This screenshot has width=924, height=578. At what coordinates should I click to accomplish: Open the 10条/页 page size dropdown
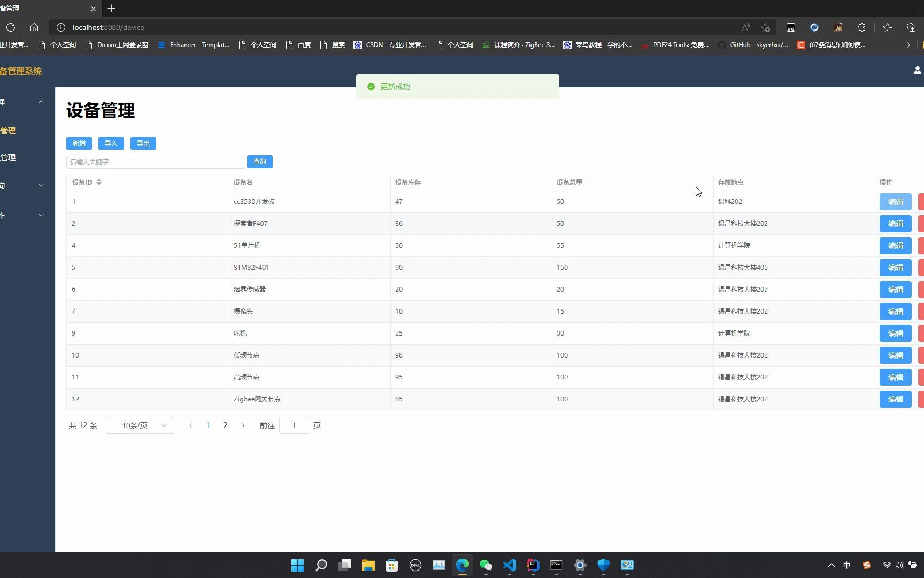140,425
